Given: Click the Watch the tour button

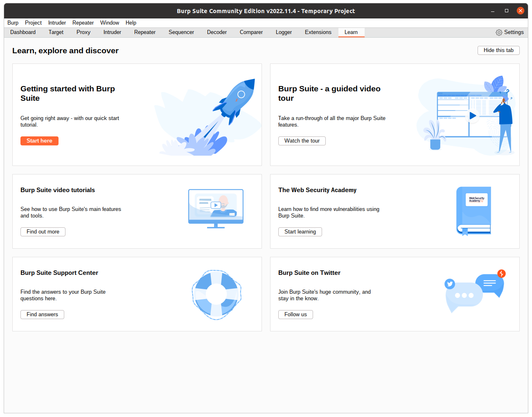Looking at the screenshot, I should [x=302, y=141].
